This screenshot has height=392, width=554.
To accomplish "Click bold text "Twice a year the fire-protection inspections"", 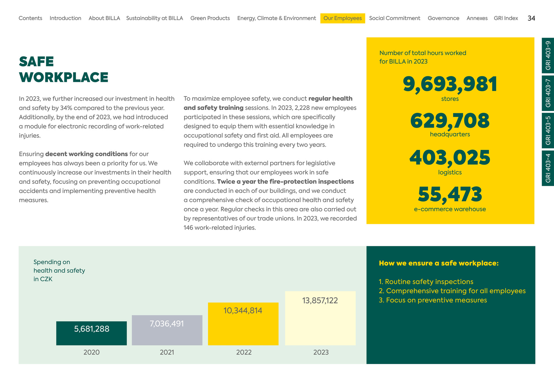I will click(285, 182).
